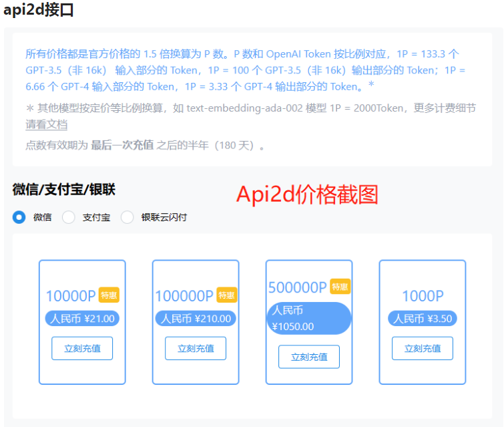
Task: Click the 最后一次充值 bold text
Action: (122, 145)
